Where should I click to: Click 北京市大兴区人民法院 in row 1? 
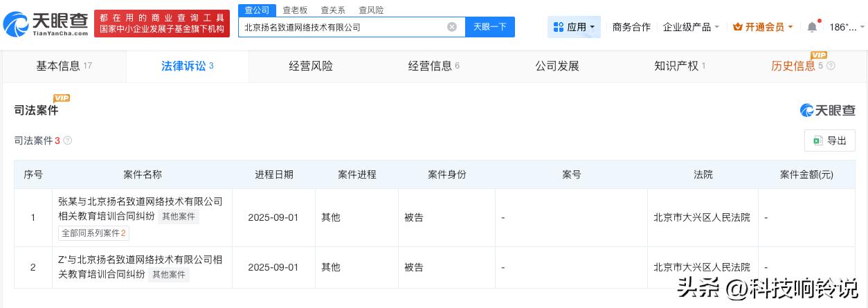tap(702, 217)
